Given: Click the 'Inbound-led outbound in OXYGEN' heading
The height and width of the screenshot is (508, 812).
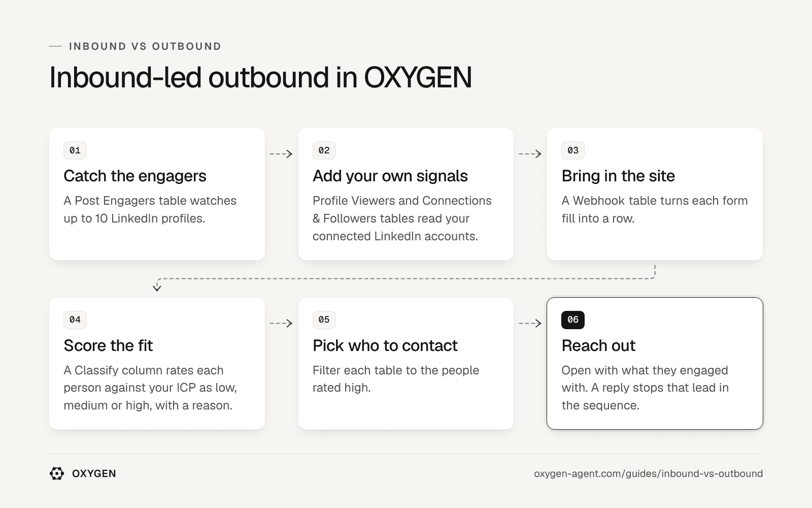Looking at the screenshot, I should [x=260, y=77].
